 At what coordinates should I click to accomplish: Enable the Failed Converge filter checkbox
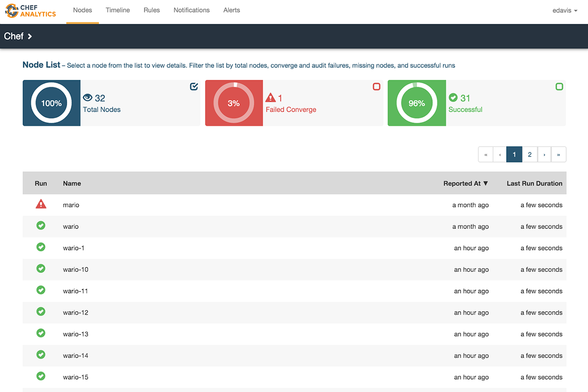point(376,87)
